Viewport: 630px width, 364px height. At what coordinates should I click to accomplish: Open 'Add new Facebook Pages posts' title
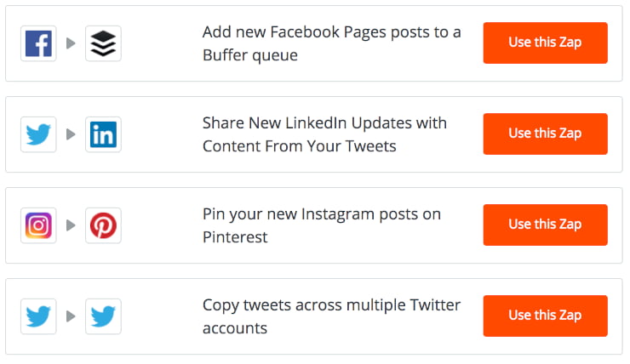point(331,43)
